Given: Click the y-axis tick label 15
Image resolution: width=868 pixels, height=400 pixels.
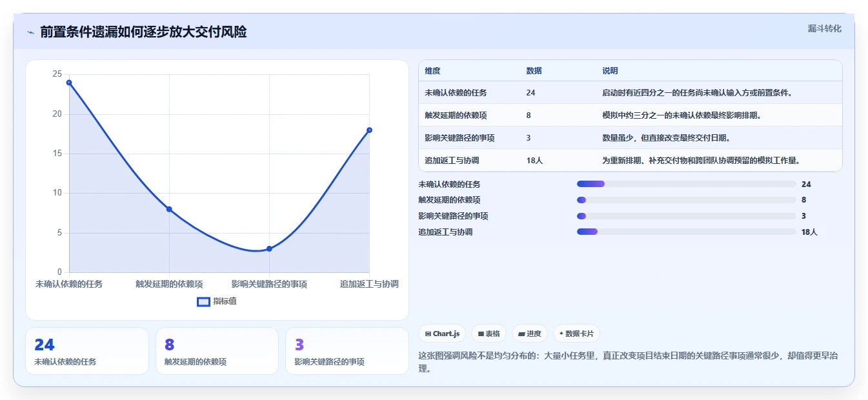Looking at the screenshot, I should click(x=57, y=154).
